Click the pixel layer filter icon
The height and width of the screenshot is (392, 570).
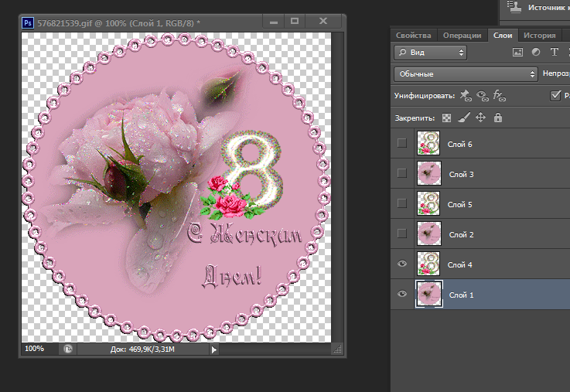517,53
